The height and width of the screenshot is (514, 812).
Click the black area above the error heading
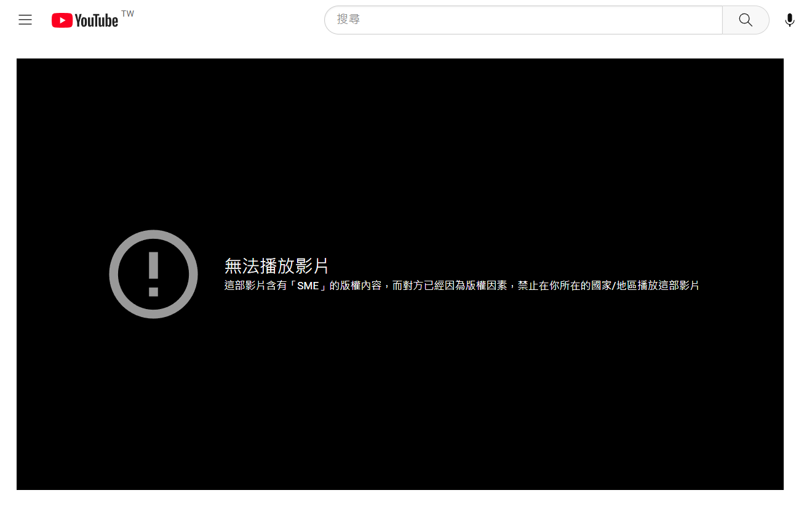400,154
